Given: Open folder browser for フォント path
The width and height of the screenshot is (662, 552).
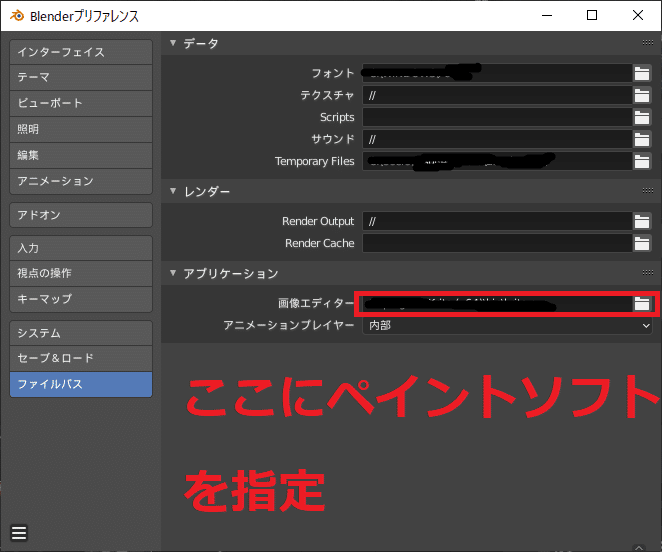Looking at the screenshot, I should point(642,73).
